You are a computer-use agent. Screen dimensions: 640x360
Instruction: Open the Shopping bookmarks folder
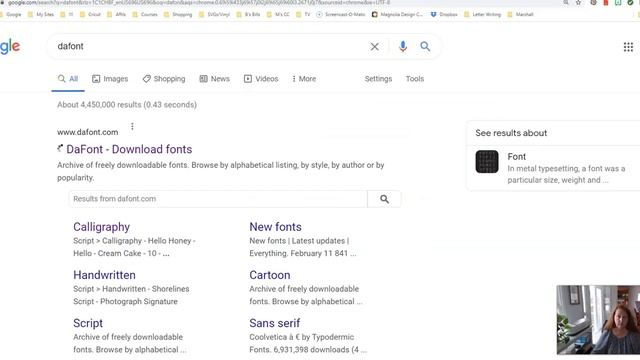(x=178, y=14)
